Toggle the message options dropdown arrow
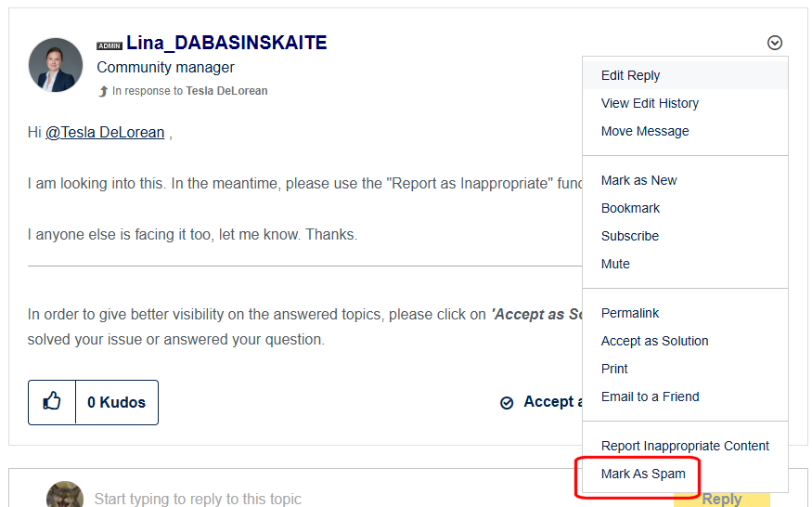Image resolution: width=812 pixels, height=507 pixels. (x=775, y=43)
